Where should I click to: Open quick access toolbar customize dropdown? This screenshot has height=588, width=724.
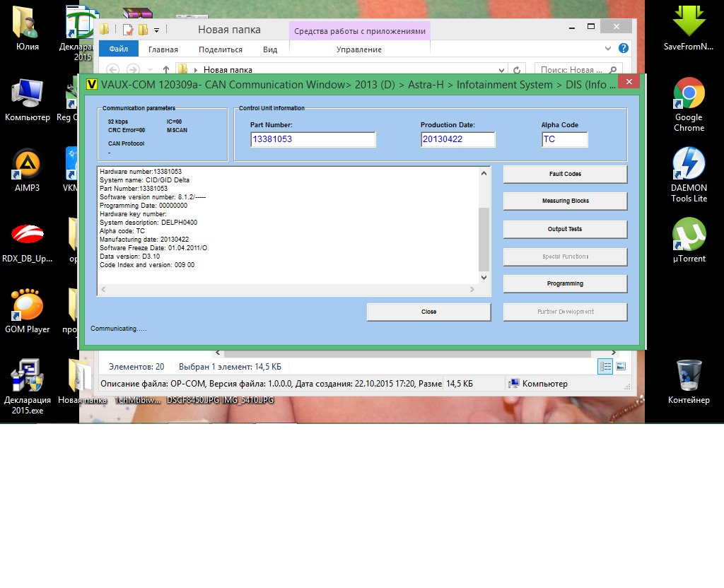[156, 30]
